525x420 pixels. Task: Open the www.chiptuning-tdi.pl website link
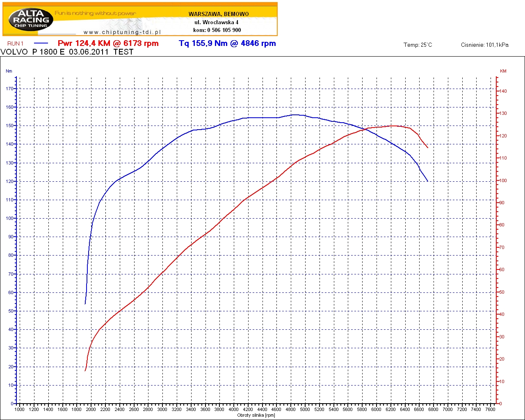pos(122,32)
